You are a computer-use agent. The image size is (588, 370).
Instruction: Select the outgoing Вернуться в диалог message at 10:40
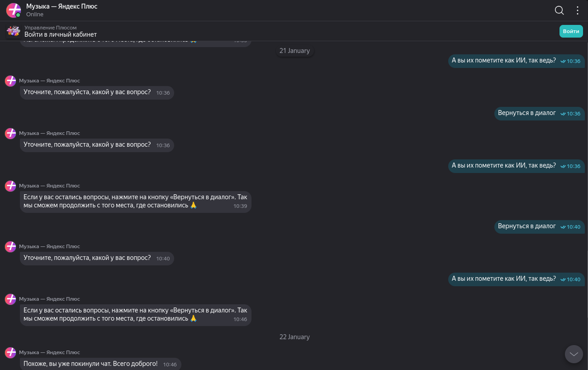coord(539,226)
